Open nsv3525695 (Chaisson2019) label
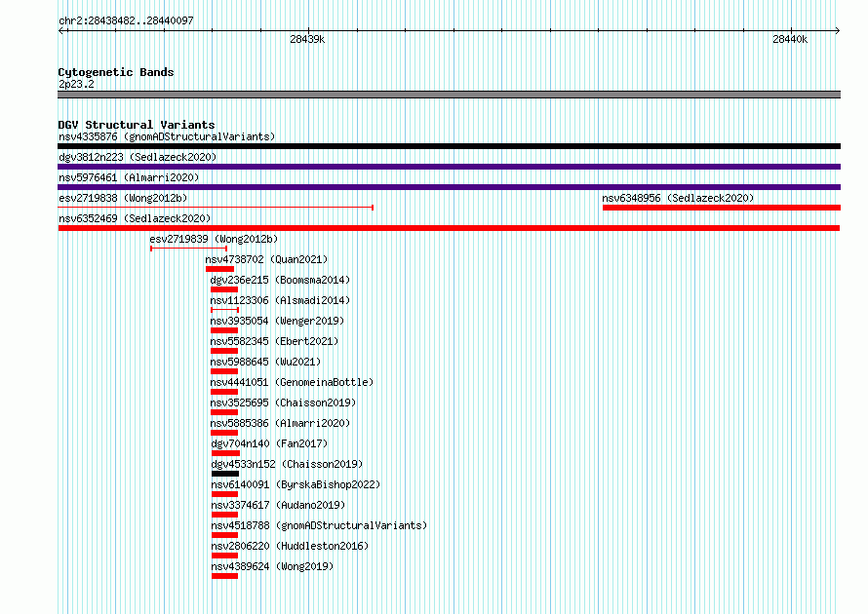 pos(283,403)
